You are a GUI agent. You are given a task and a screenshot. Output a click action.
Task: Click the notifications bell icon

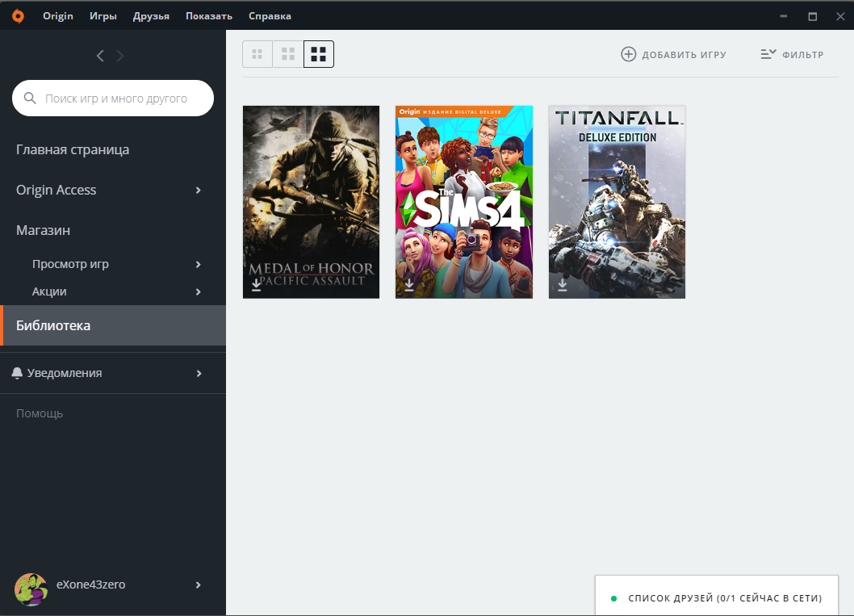point(17,373)
